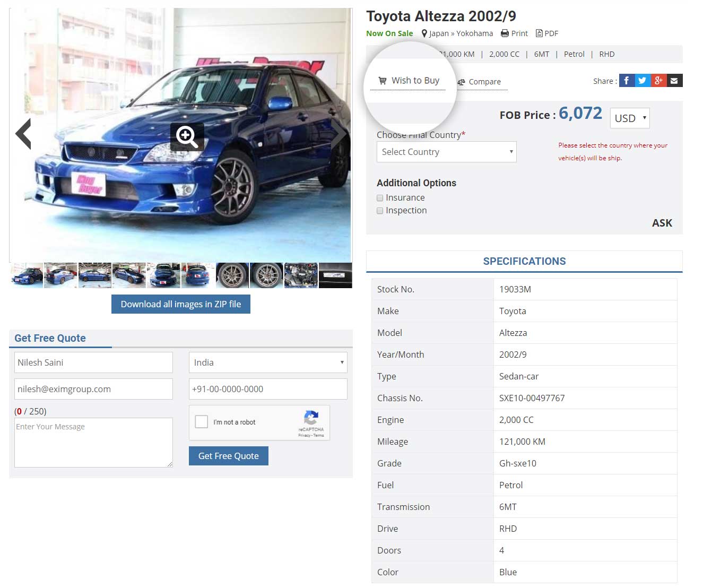The width and height of the screenshot is (703, 588).
Task: Open the India country dropdown in quote form
Action: (268, 362)
